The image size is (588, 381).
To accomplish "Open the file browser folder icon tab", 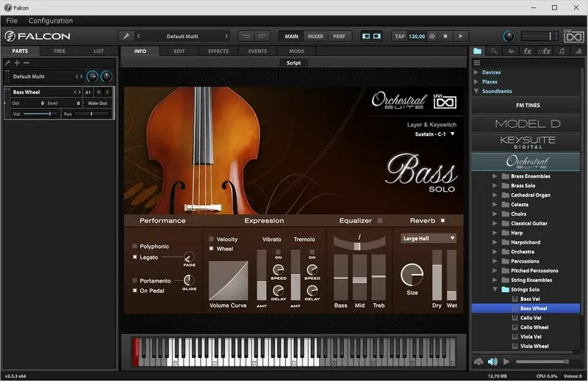I will (477, 51).
